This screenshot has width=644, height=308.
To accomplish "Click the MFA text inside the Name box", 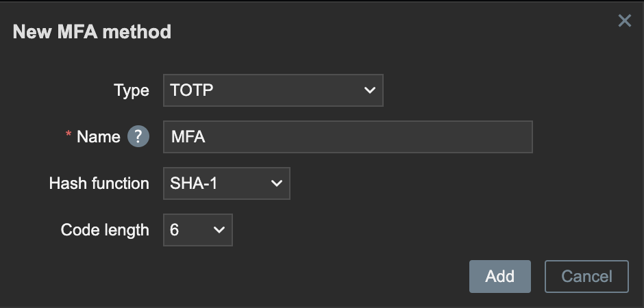I will coord(188,137).
